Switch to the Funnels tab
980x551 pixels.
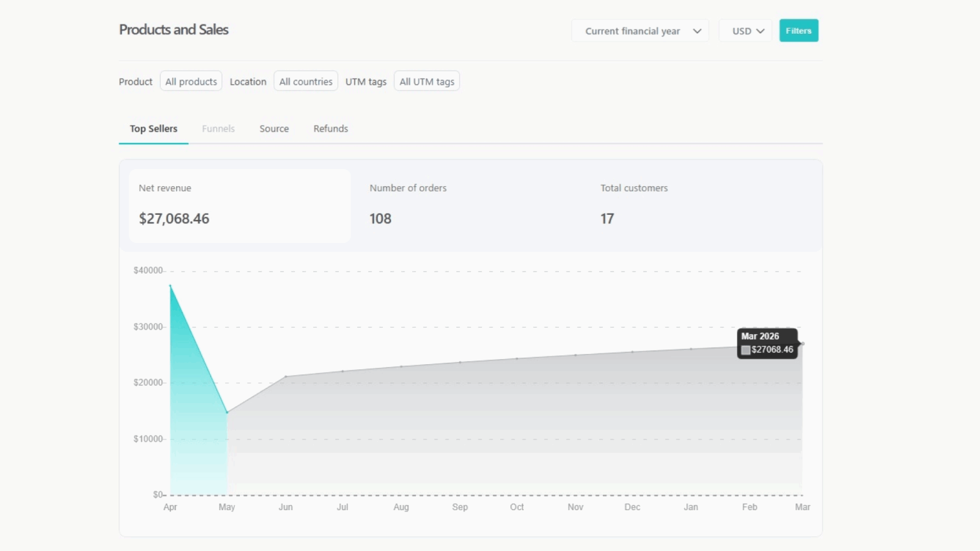click(218, 129)
